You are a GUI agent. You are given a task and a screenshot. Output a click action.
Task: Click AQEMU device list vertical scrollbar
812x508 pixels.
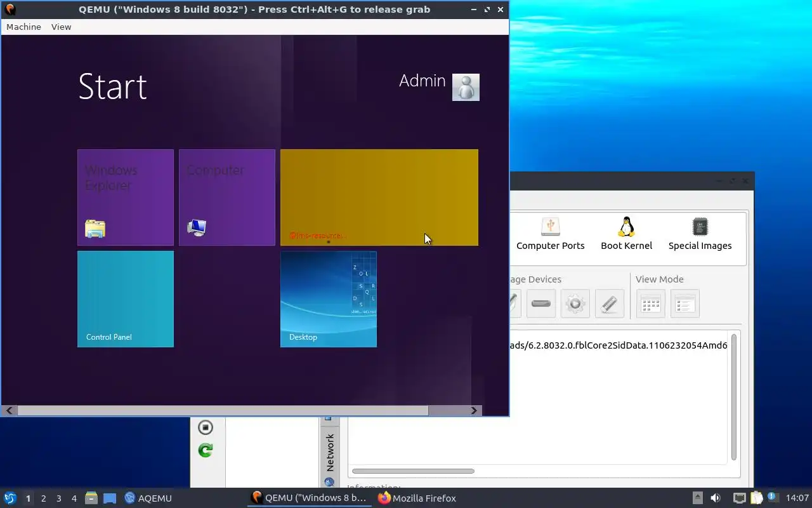[x=734, y=397]
